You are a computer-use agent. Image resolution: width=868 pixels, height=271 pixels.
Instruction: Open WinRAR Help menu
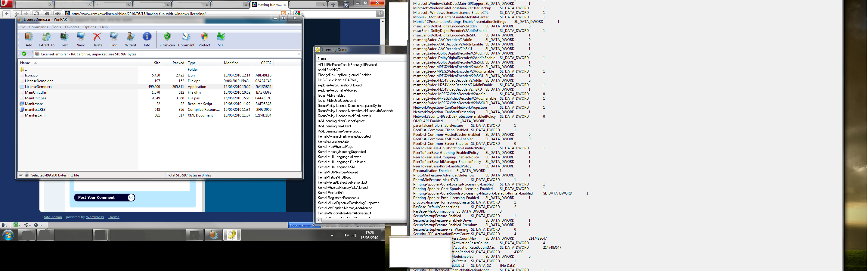pos(104,27)
